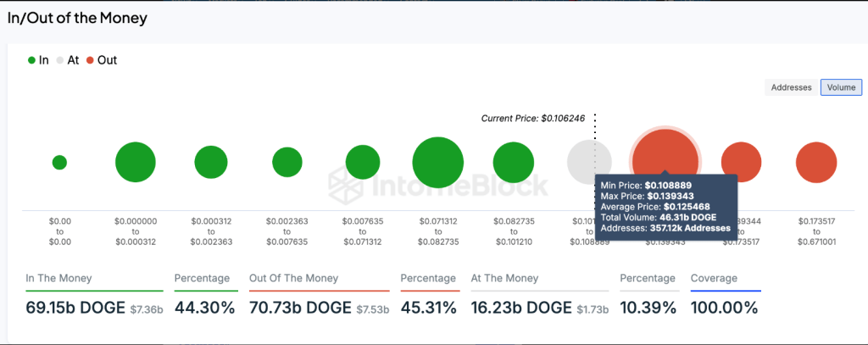Click the Out Of The Money heading

(294, 278)
